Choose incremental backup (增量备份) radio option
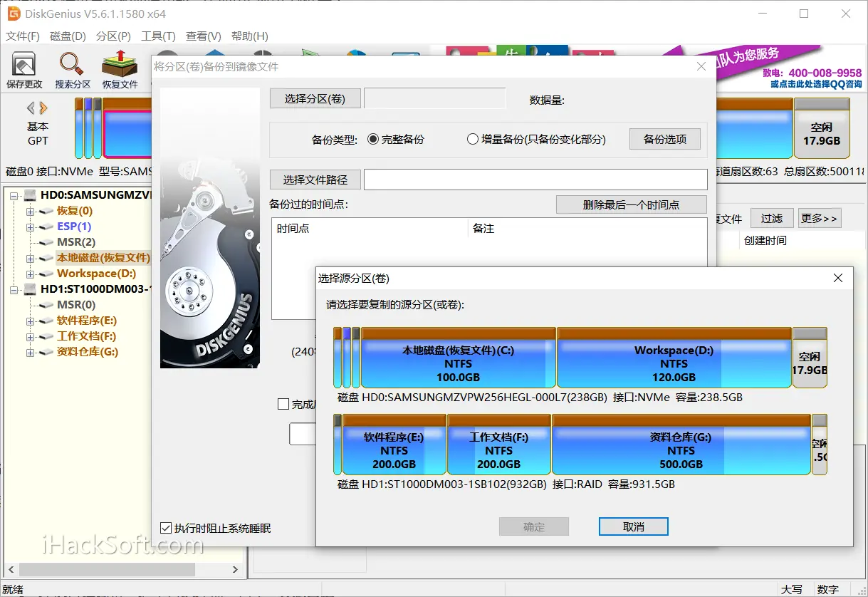 [x=473, y=140]
